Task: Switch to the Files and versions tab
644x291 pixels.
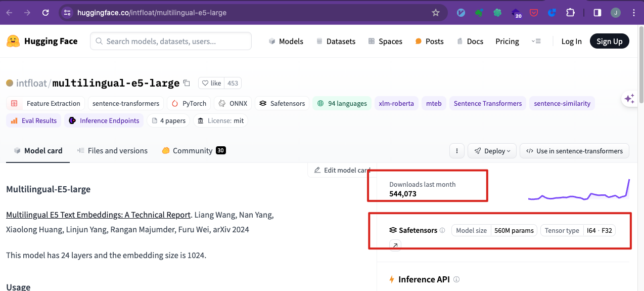Action: click(112, 151)
